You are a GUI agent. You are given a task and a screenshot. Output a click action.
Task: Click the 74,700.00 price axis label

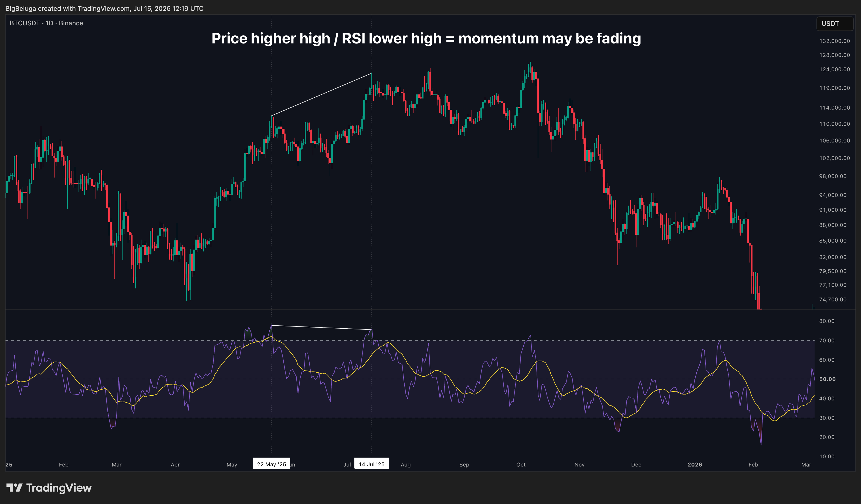[x=833, y=299]
